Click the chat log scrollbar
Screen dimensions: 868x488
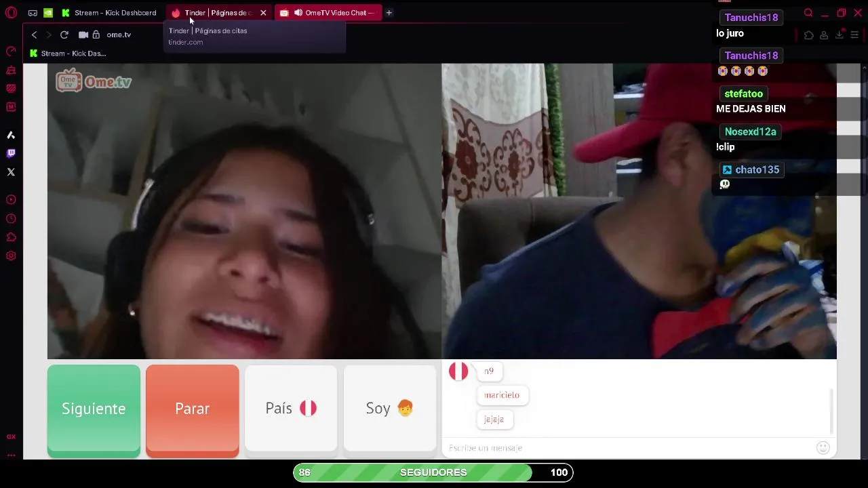click(x=832, y=411)
